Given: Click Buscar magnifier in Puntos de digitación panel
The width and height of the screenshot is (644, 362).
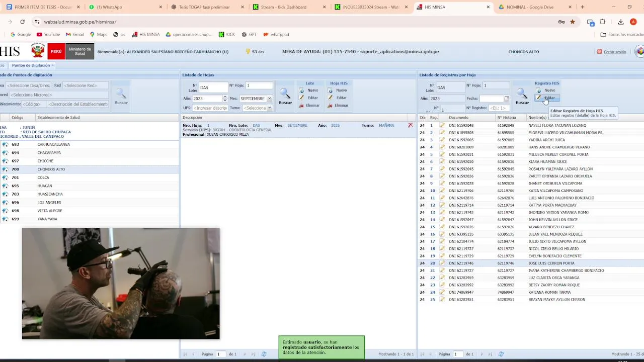Looking at the screenshot, I should pyautogui.click(x=121, y=96).
